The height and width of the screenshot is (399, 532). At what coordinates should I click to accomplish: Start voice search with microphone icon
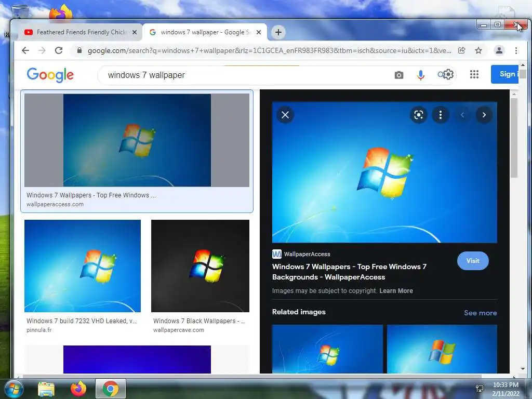(x=421, y=75)
